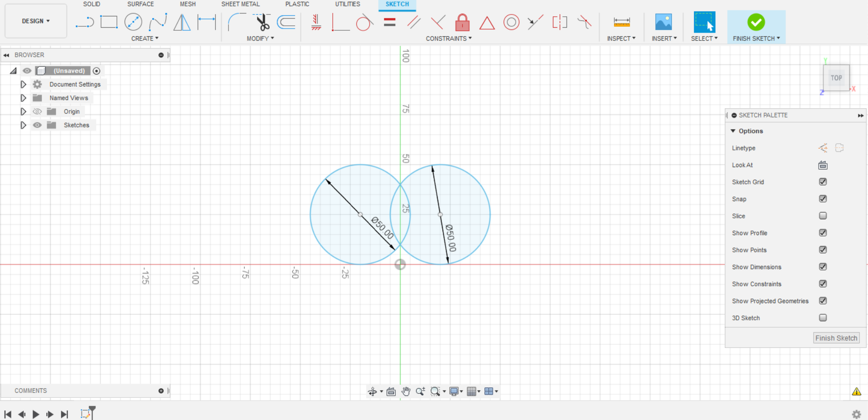The height and width of the screenshot is (420, 868).
Task: Select the 2-Point Rectangle tool
Action: [x=109, y=21]
